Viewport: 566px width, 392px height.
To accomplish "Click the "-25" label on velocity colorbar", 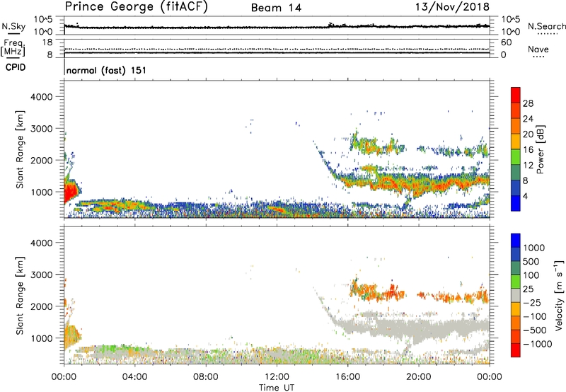I will tap(532, 302).
